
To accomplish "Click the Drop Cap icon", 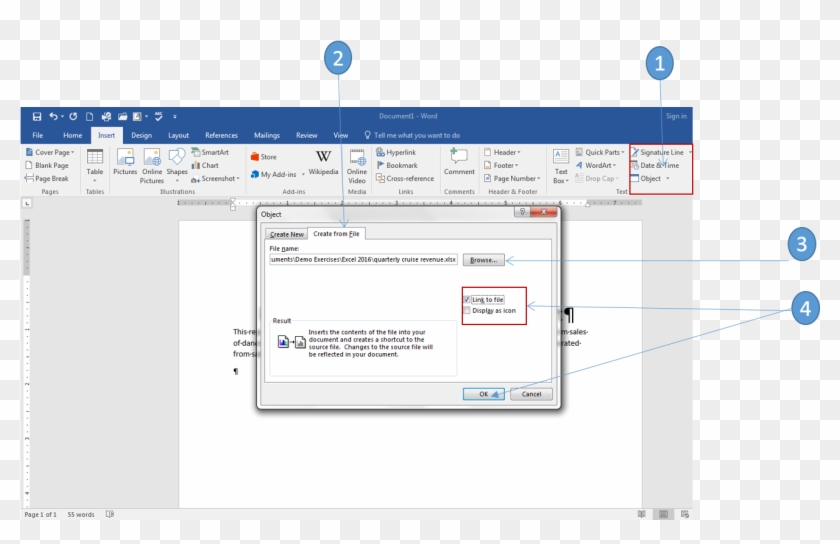I will pyautogui.click(x=579, y=178).
